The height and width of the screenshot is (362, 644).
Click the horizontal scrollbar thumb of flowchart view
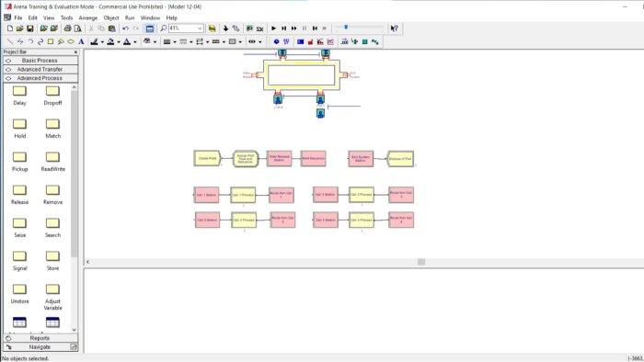421,262
